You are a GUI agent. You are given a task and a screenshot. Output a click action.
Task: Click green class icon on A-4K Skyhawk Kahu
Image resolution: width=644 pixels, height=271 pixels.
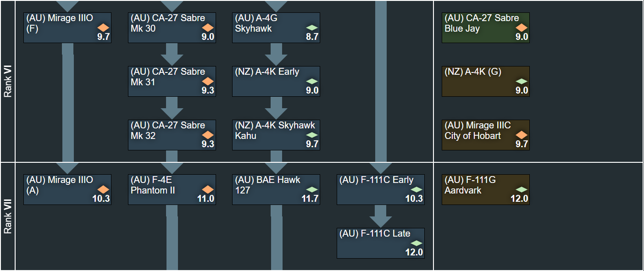tap(312, 135)
